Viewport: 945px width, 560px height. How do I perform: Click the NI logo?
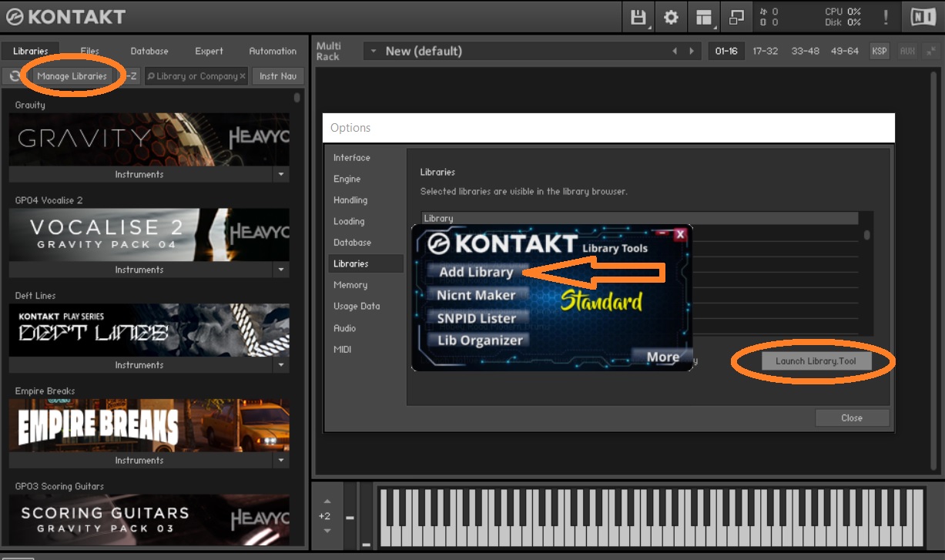pyautogui.click(x=923, y=17)
